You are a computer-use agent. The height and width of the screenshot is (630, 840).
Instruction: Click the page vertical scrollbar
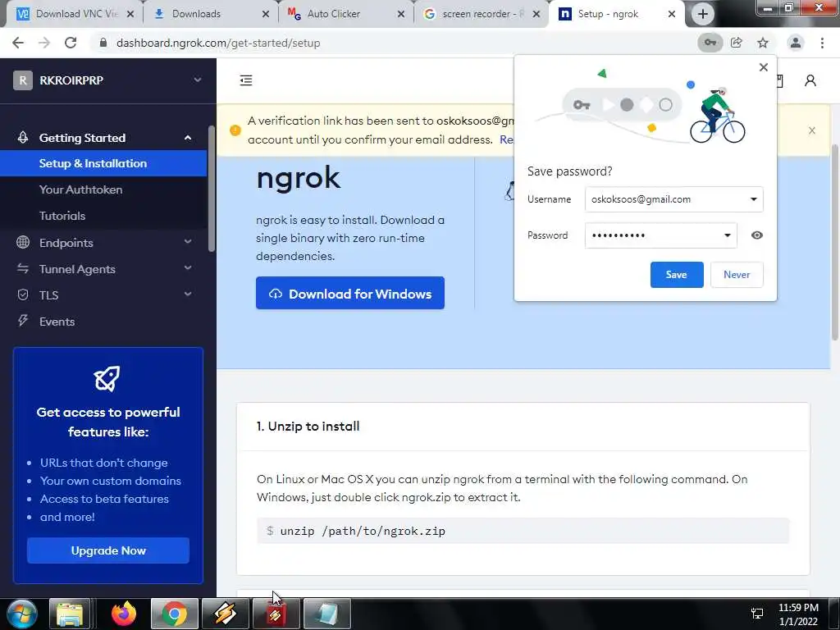[834, 242]
